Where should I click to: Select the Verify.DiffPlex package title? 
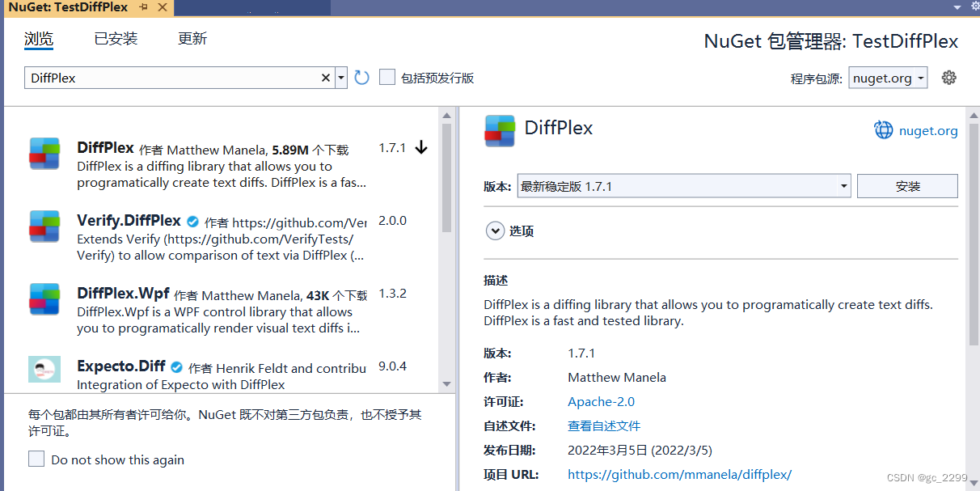tap(129, 221)
